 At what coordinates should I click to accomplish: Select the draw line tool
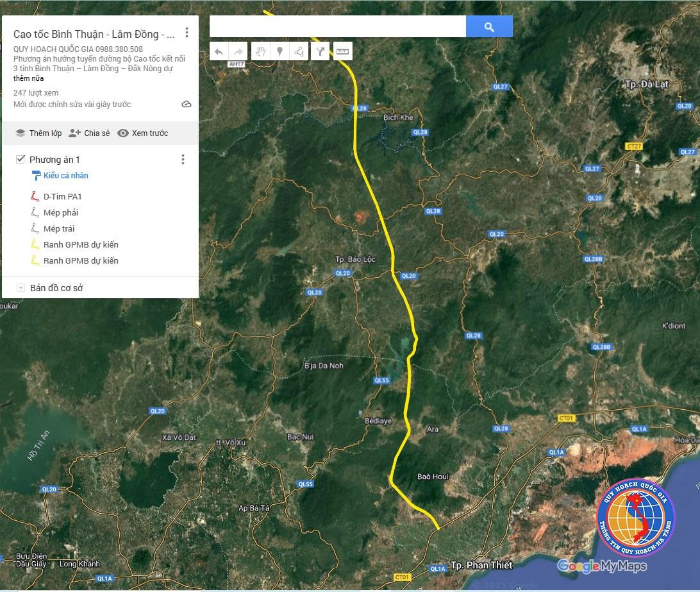pos(299,52)
